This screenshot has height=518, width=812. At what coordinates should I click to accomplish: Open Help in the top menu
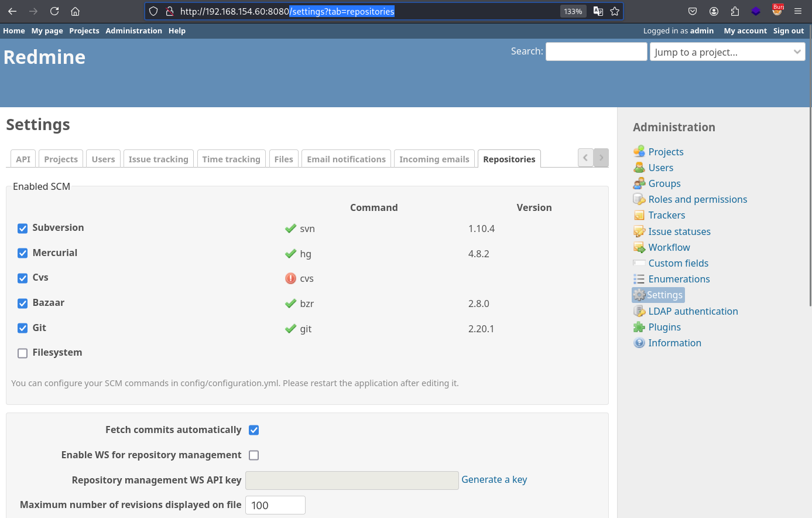pos(177,30)
